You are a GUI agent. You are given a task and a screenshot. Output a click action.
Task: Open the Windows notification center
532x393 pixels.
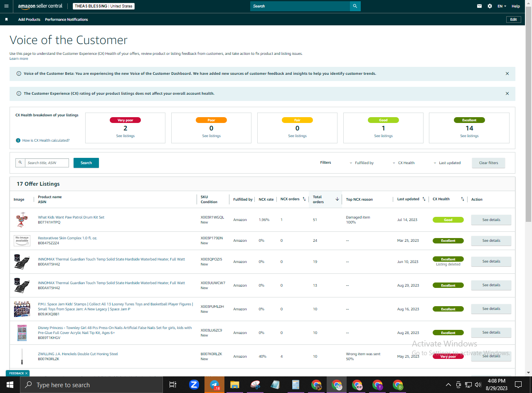coord(518,385)
